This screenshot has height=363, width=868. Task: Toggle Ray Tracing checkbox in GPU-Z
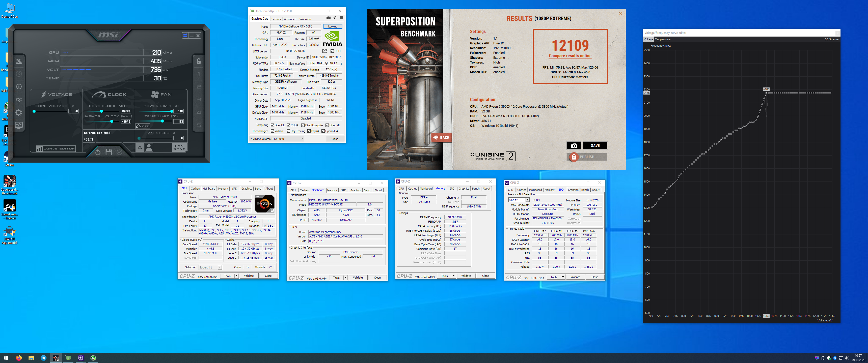tap(288, 131)
